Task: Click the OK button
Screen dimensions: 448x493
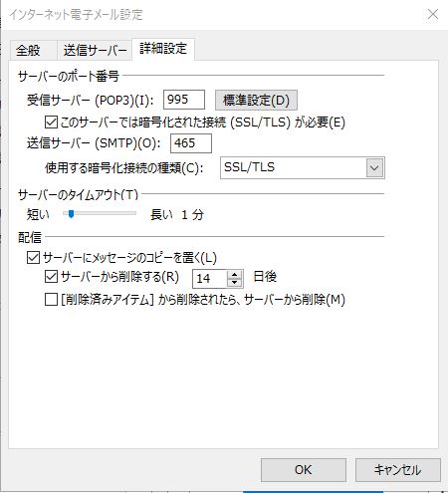Action: pos(304,470)
